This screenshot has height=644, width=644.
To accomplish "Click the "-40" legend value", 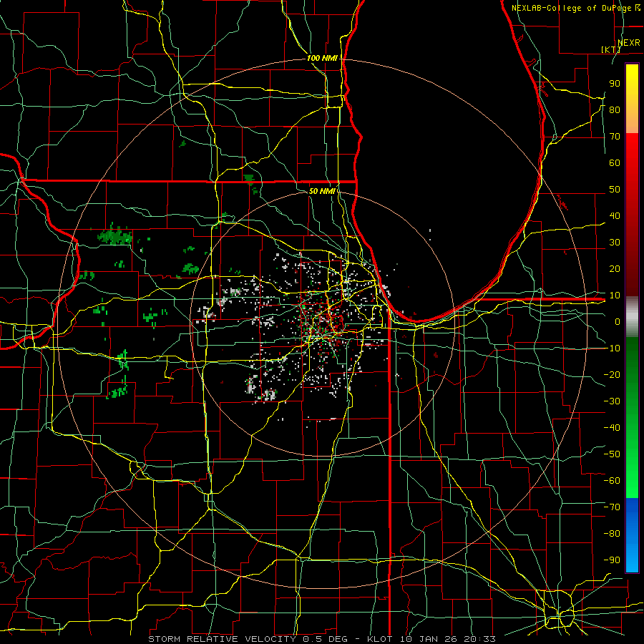I will click(x=612, y=428).
